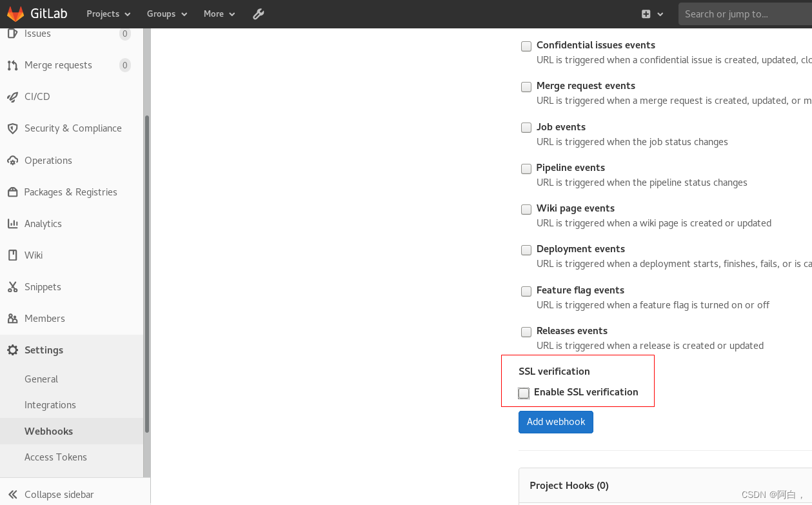Expand the new item dropdown arrow
812x505 pixels.
click(x=660, y=14)
